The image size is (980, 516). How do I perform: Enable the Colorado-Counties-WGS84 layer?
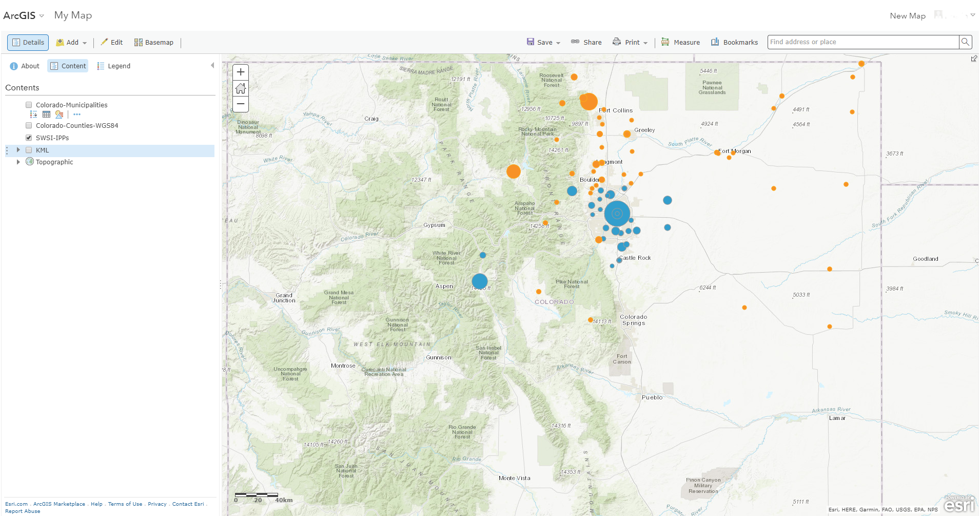pyautogui.click(x=29, y=125)
